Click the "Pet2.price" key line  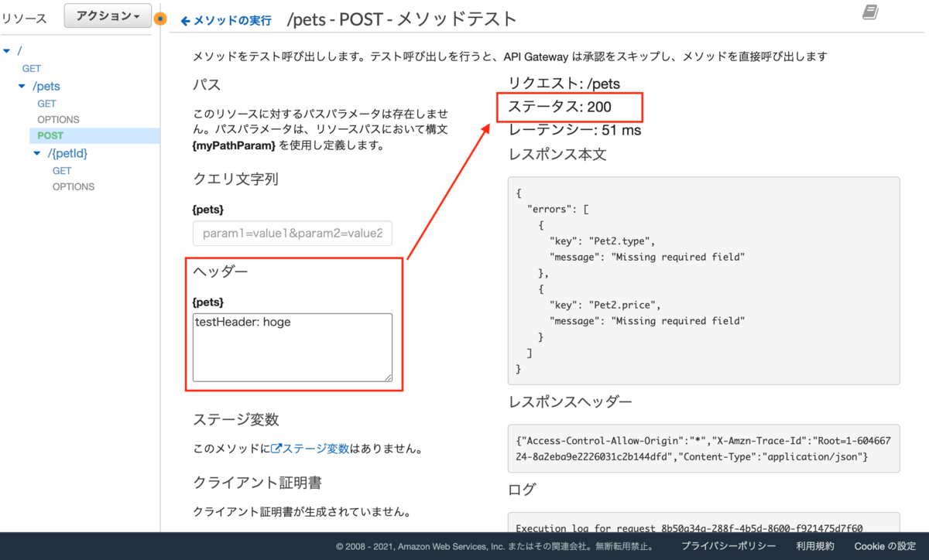coord(605,305)
